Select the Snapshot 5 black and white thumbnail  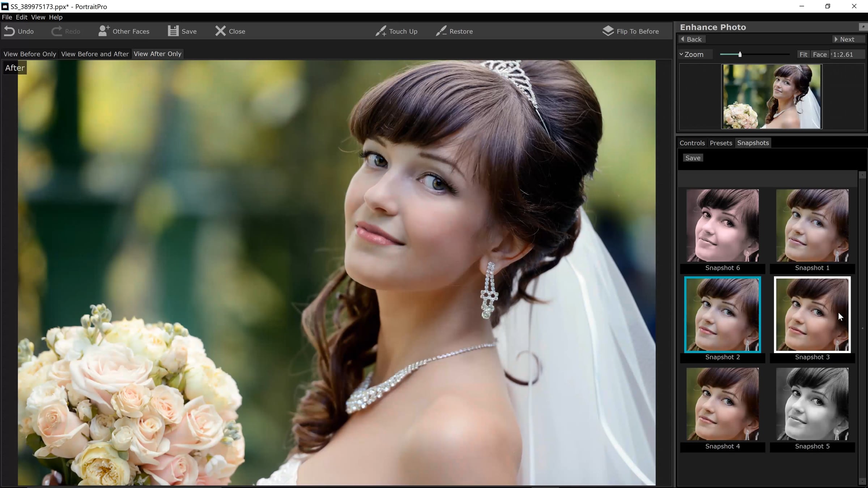coord(812,404)
